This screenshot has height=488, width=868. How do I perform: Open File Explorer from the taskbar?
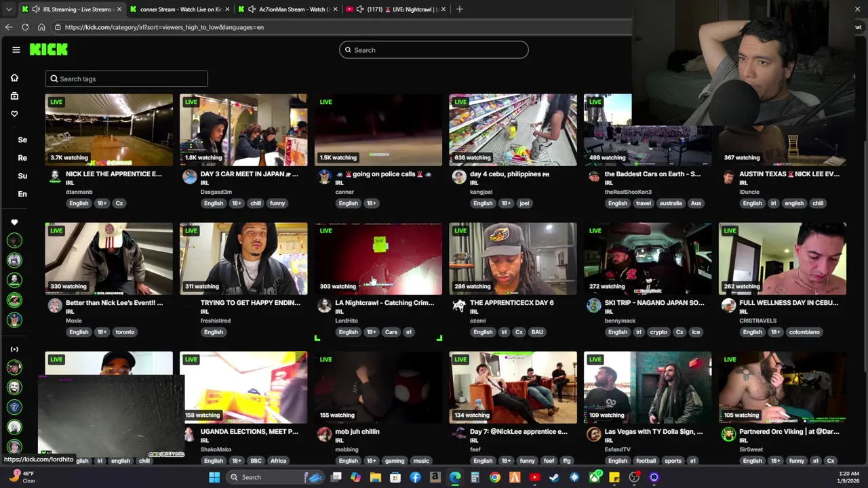[x=376, y=477]
